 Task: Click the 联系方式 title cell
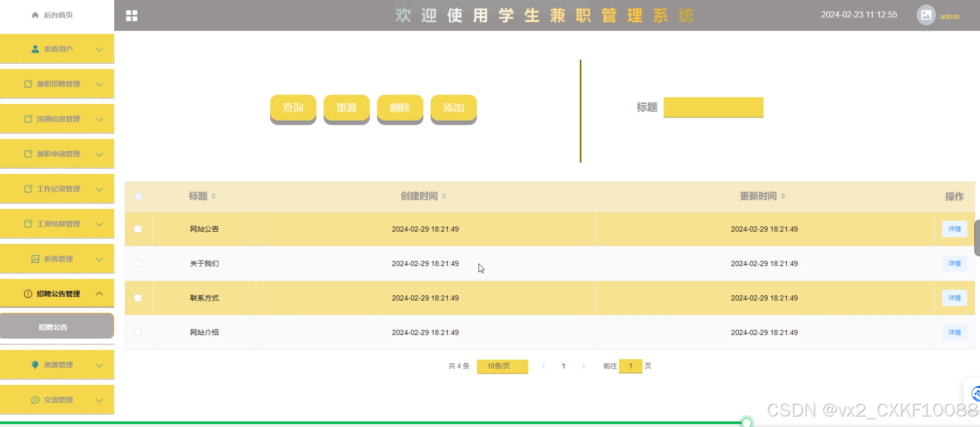(204, 298)
